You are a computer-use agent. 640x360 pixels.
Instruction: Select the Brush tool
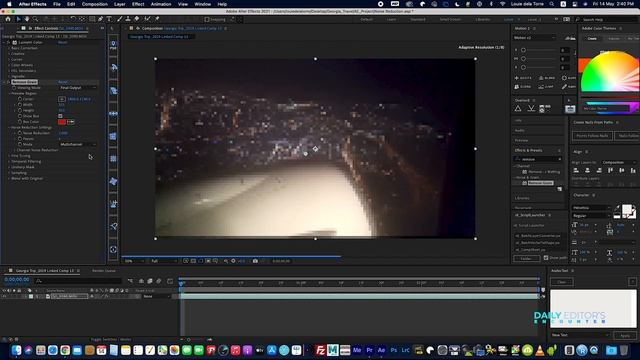coord(120,19)
